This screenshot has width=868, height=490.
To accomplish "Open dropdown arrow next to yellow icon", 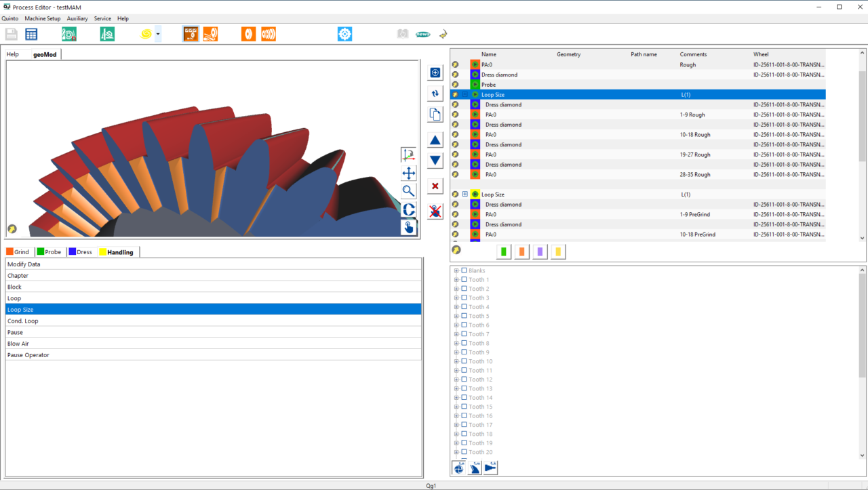I will [158, 34].
